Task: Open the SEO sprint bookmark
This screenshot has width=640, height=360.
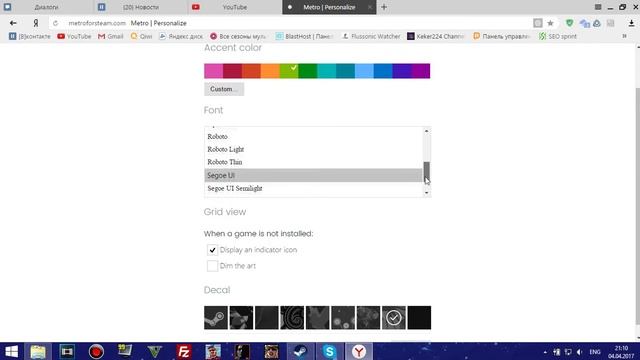Action: pos(558,36)
